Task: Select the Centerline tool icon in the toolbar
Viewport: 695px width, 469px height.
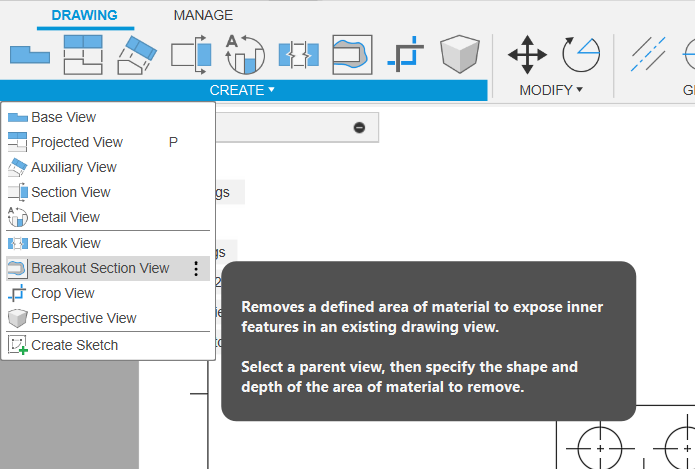Action: click(x=648, y=55)
